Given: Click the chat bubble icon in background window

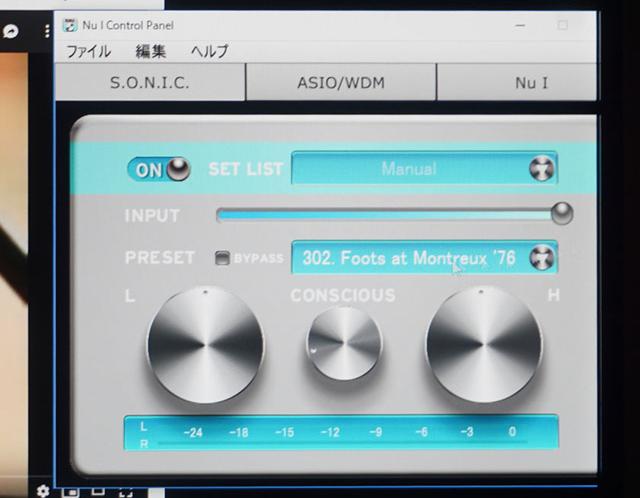Looking at the screenshot, I should click(x=11, y=31).
